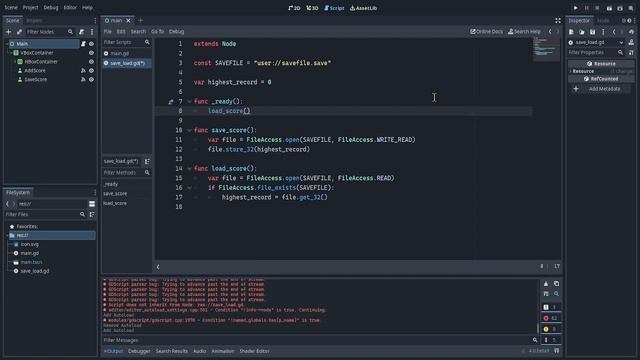Viewport: 640px width, 360px height.
Task: Run the project with Play button
Action: click(x=576, y=8)
